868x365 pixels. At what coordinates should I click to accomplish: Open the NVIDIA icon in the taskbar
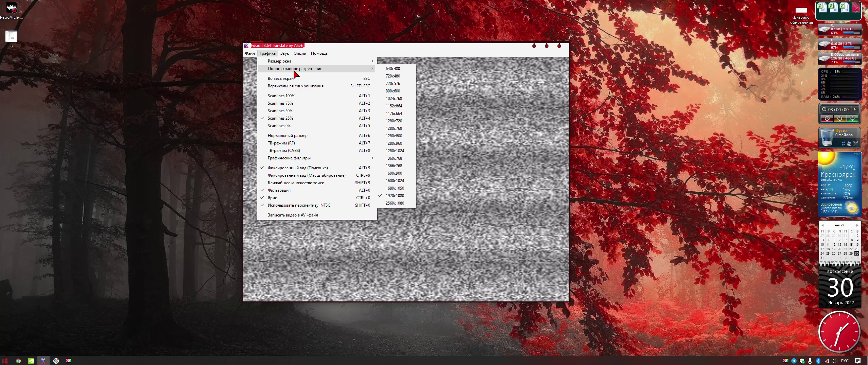pos(31,361)
